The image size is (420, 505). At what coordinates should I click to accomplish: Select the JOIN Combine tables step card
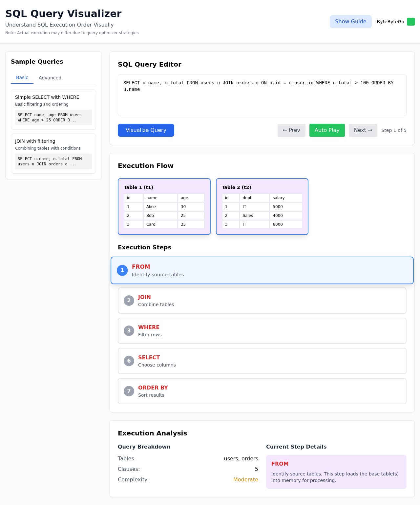click(262, 301)
